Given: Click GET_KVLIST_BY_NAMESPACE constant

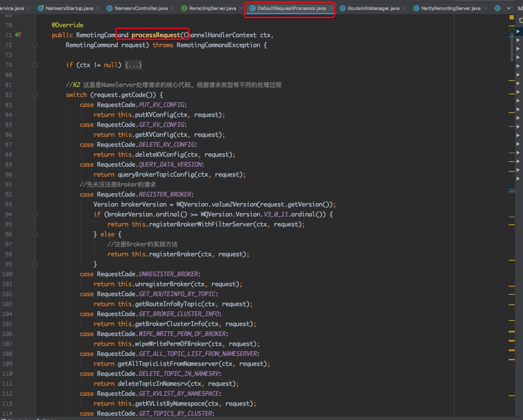Looking at the screenshot, I should tap(179, 394).
